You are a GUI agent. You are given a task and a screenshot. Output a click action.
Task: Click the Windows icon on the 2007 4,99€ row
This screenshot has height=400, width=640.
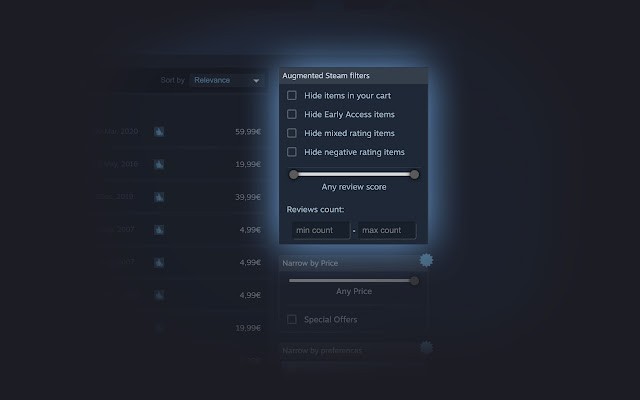[159, 230]
